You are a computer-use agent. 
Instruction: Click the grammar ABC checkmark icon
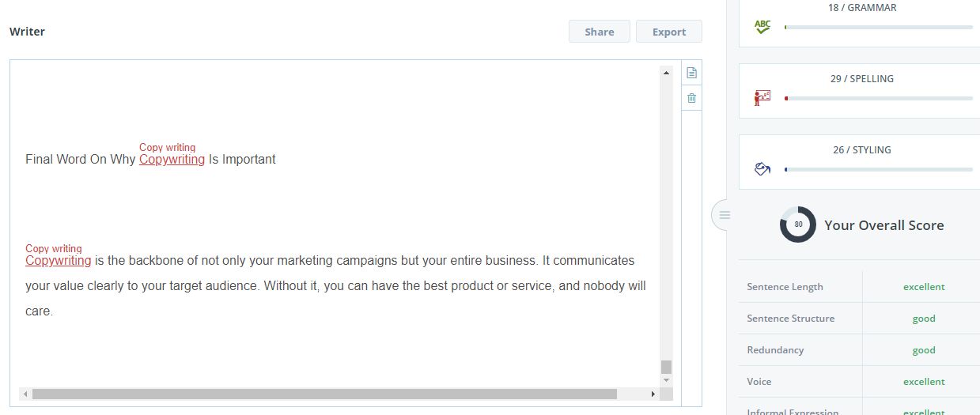tap(762, 27)
